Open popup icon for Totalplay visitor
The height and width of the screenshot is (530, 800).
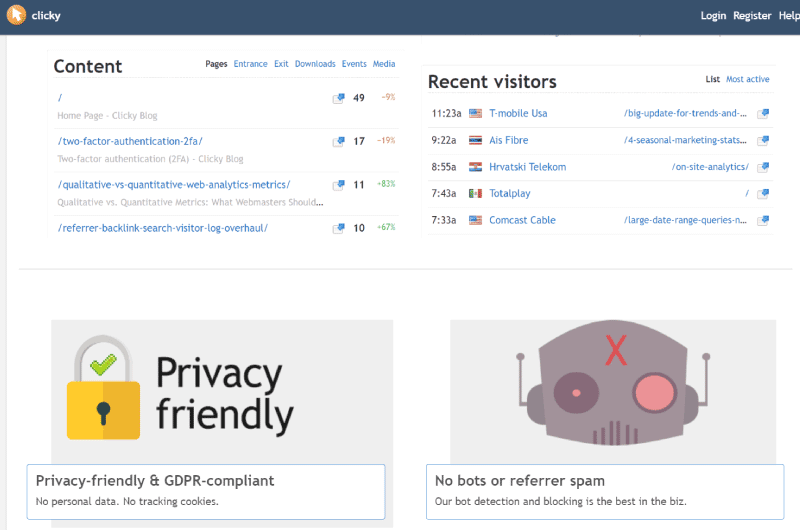[763, 193]
